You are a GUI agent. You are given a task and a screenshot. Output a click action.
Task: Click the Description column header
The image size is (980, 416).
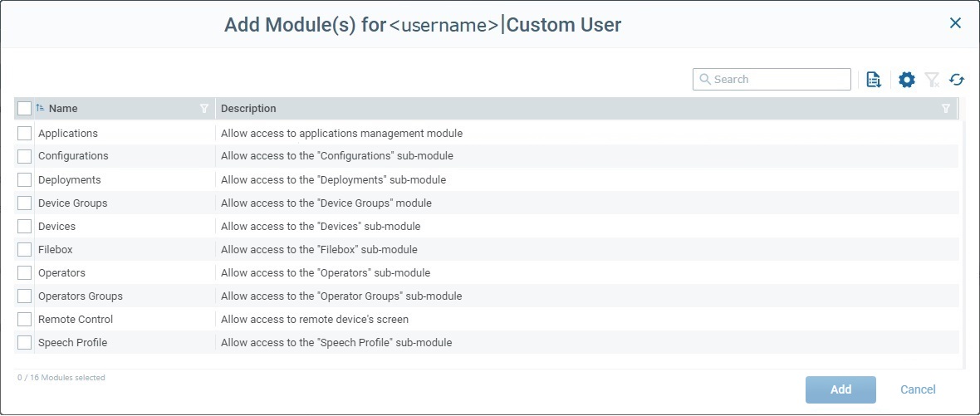pos(248,109)
